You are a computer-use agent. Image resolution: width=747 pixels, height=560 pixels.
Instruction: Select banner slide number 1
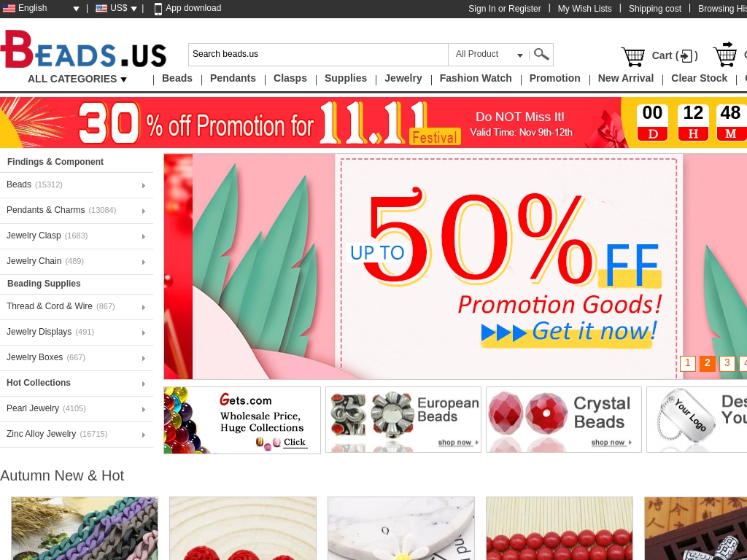click(x=687, y=363)
